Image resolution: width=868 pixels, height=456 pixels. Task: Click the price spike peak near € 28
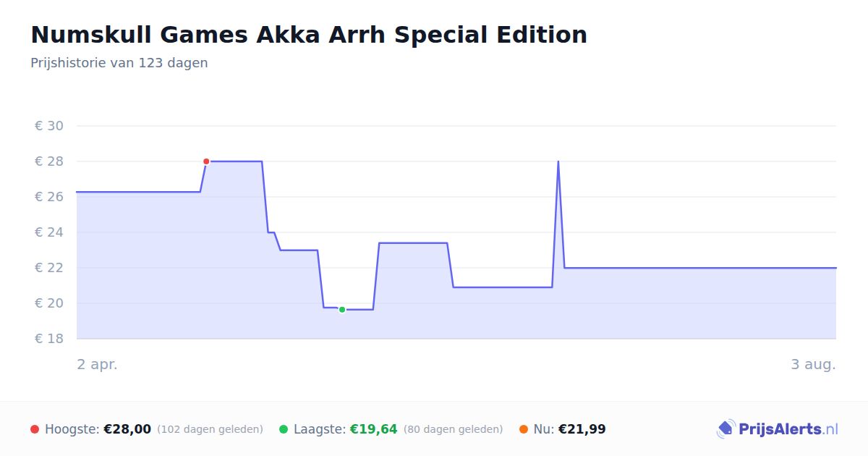[558, 161]
